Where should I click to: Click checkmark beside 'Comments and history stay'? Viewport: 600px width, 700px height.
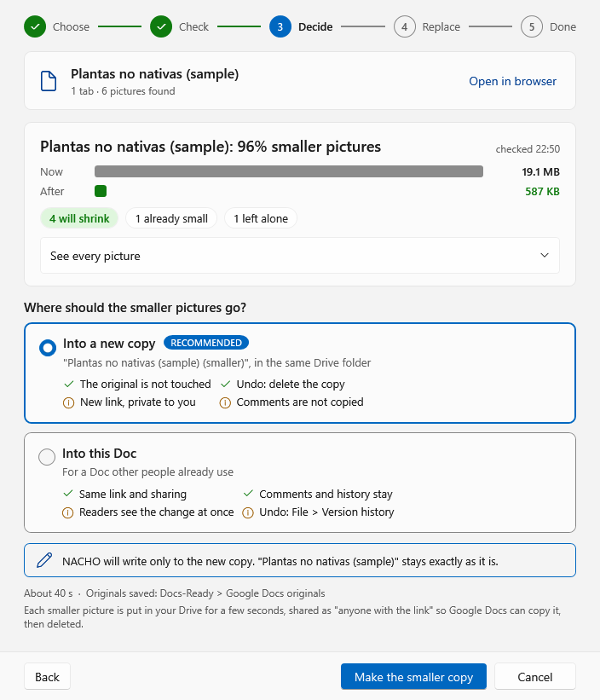coord(248,494)
